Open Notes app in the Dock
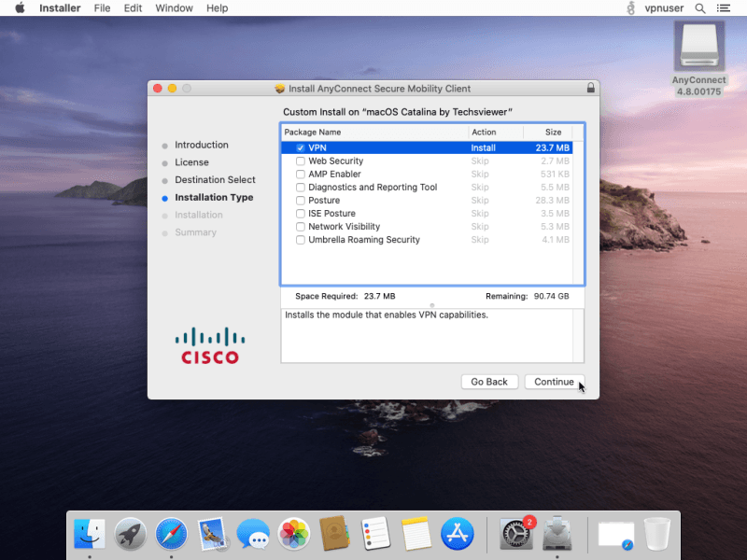 416,533
